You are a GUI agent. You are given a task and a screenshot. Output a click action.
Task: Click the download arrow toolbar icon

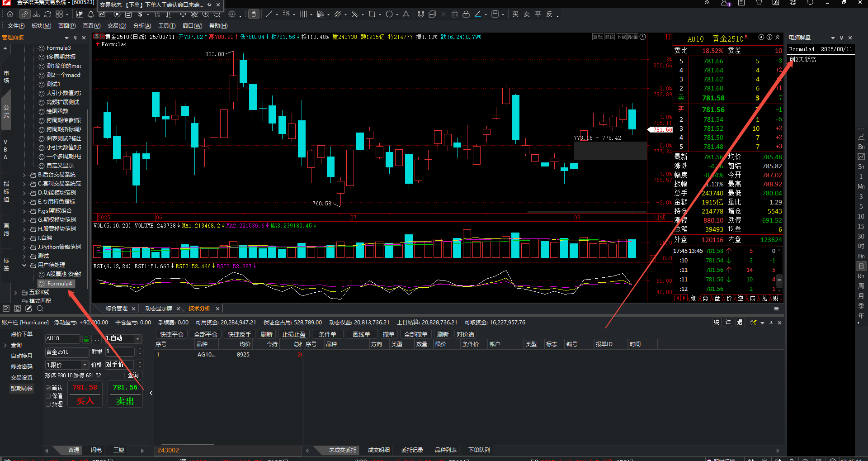point(37,14)
